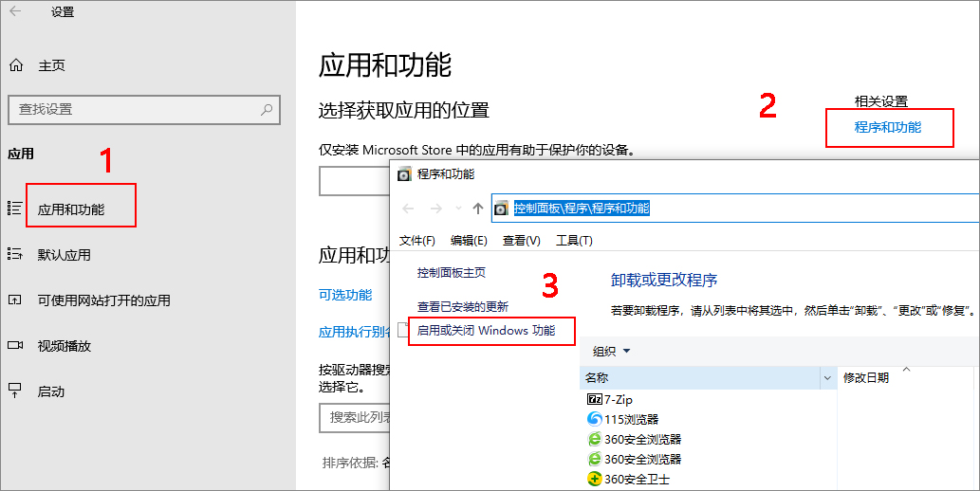Click the 程序和功能 related settings link
Image resolution: width=980 pixels, height=491 pixels.
(x=887, y=127)
